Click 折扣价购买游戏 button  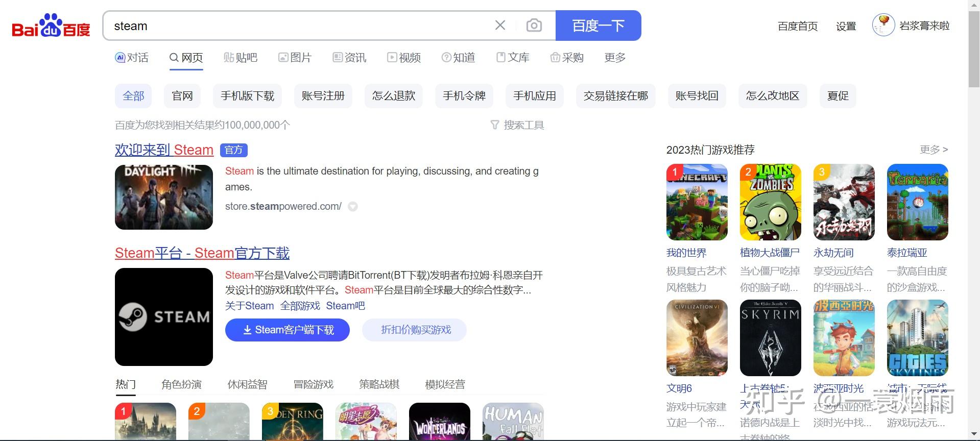(414, 330)
